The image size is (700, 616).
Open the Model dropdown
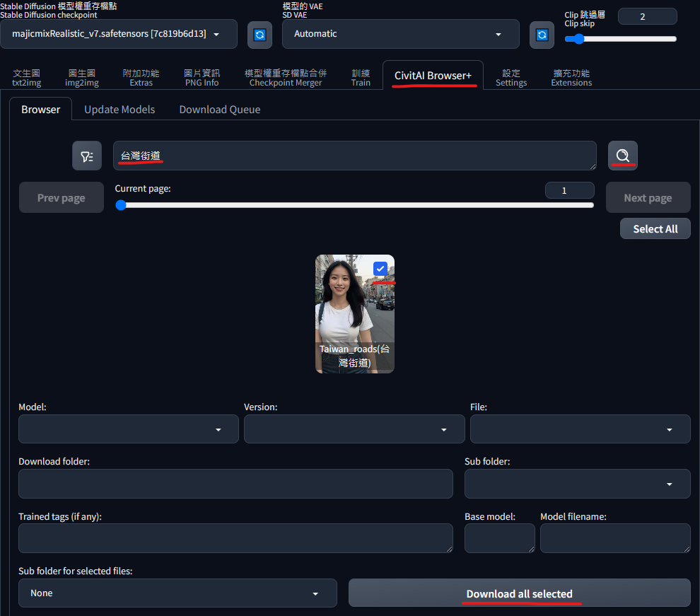(129, 429)
